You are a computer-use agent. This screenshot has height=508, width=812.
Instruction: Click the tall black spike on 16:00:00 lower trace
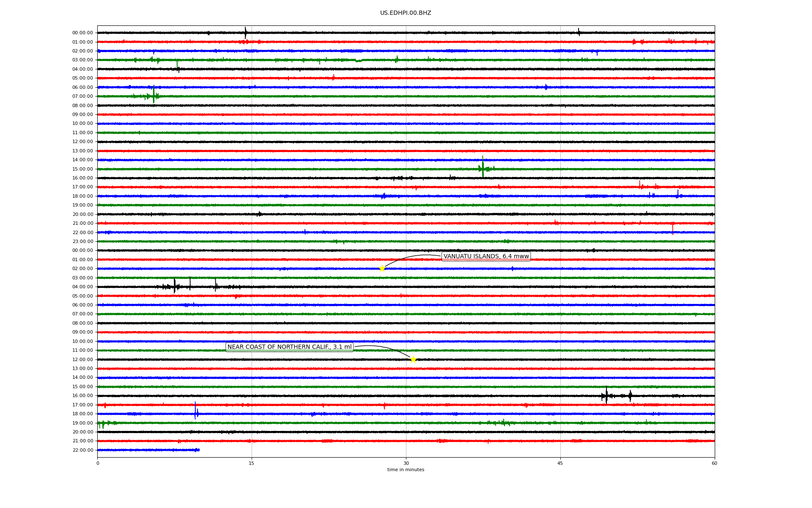pyautogui.click(x=606, y=395)
